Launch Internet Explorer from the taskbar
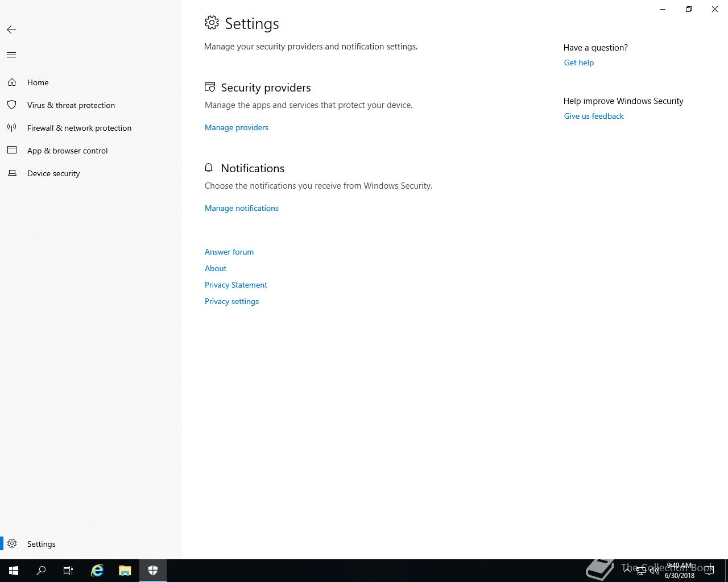The height and width of the screenshot is (582, 728). click(97, 571)
